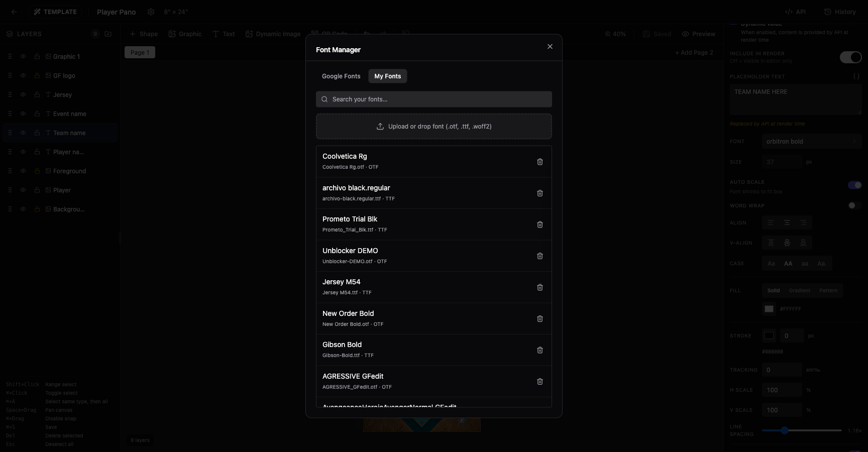
Task: Set vertical align to bottom
Action: [804, 243]
